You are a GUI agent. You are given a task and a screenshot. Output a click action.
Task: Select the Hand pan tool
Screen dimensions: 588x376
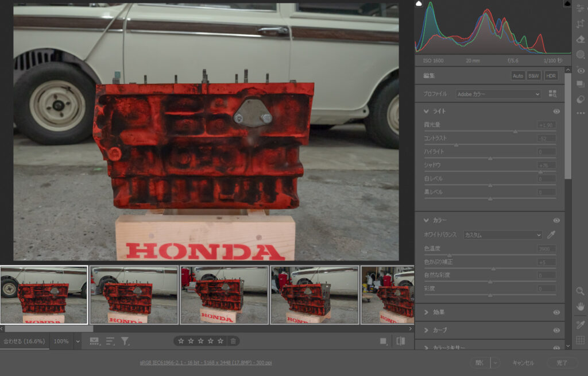click(x=580, y=306)
